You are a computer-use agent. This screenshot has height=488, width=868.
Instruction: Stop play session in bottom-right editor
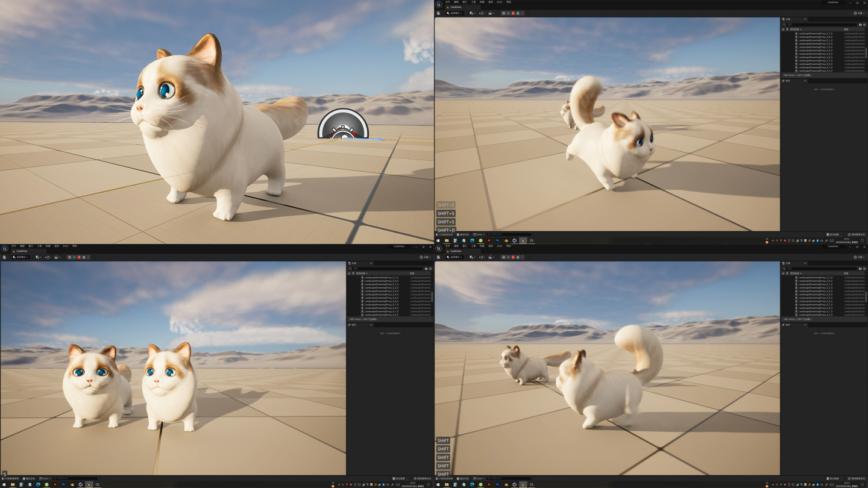click(x=513, y=257)
